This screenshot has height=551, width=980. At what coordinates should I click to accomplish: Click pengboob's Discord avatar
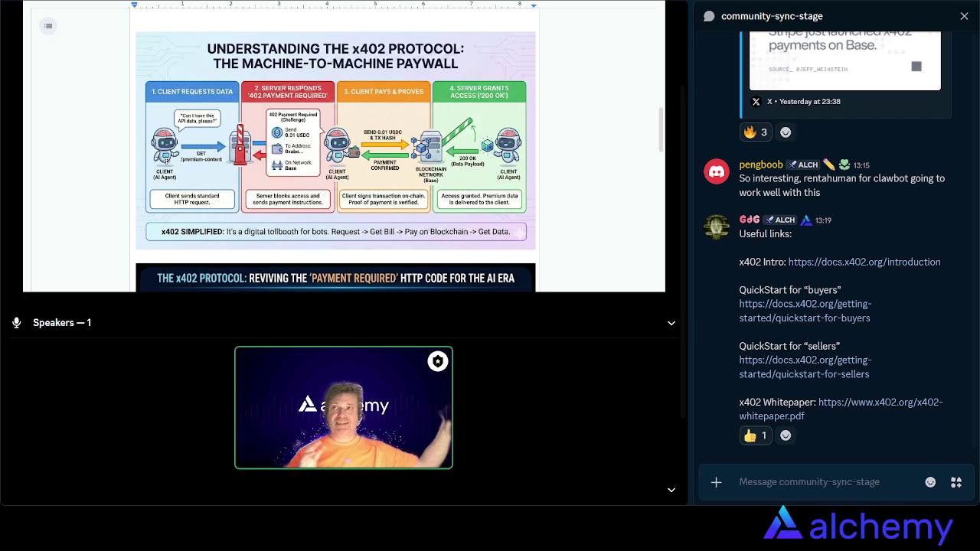click(x=717, y=171)
